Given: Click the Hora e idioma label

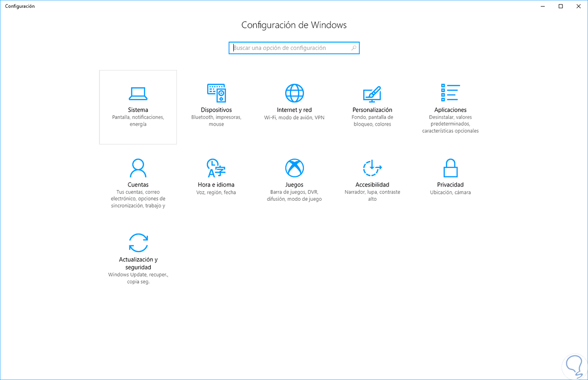Looking at the screenshot, I should (x=216, y=185).
